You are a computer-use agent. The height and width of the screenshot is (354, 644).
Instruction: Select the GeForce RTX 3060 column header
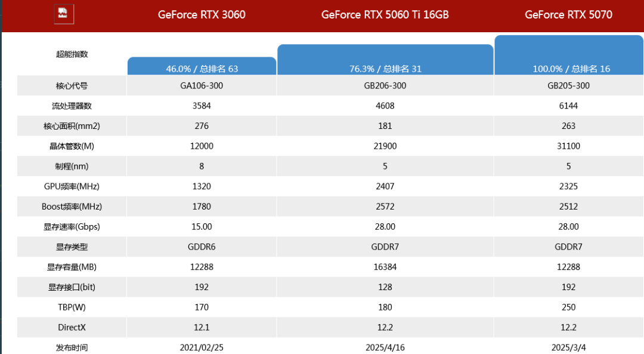pos(202,15)
